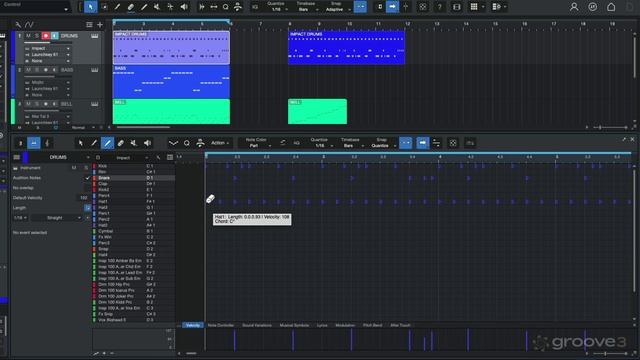Switch to Modulation tab
This screenshot has width=640, height=360.
click(x=345, y=325)
